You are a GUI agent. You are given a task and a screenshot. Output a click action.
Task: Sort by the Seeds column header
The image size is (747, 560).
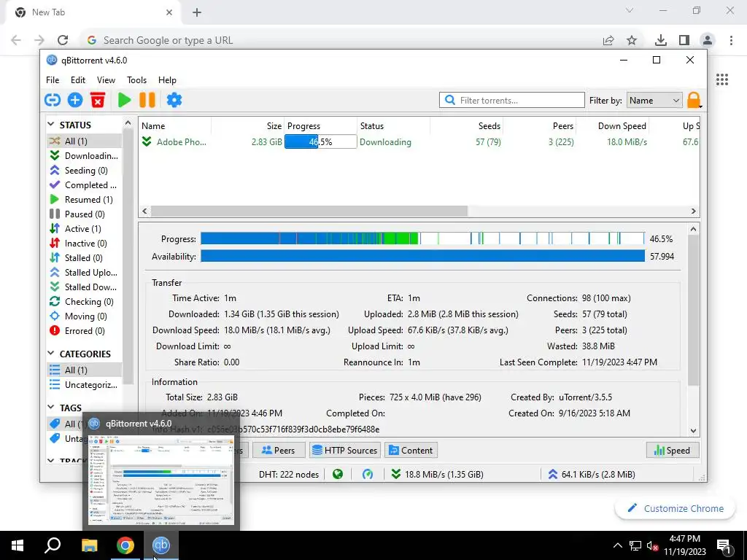coord(466,126)
